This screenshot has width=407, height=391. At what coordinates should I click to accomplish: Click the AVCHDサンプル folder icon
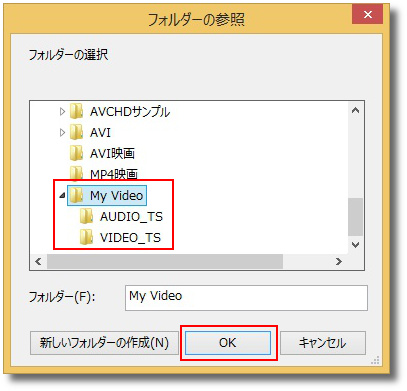[x=77, y=111]
